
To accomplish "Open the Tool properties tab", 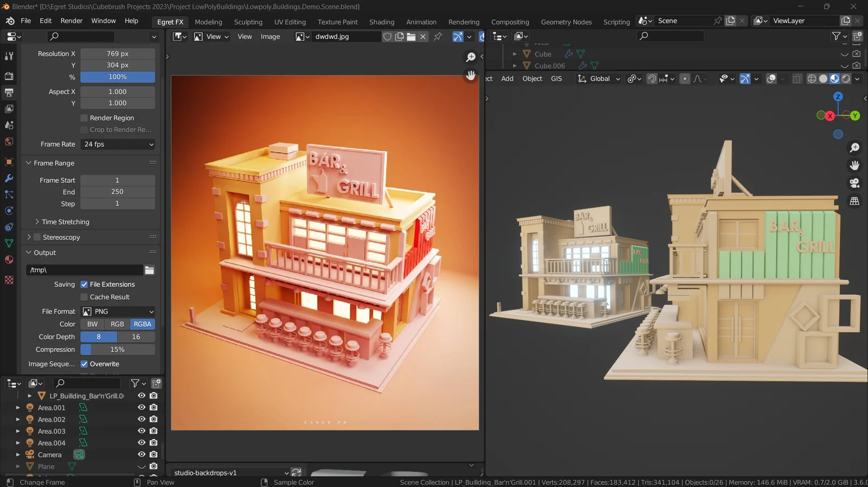I will [9, 56].
